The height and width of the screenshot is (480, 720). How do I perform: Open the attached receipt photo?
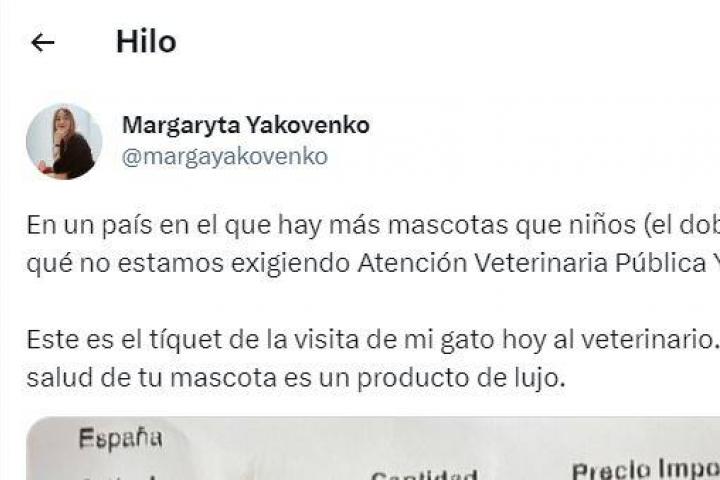pyautogui.click(x=373, y=448)
